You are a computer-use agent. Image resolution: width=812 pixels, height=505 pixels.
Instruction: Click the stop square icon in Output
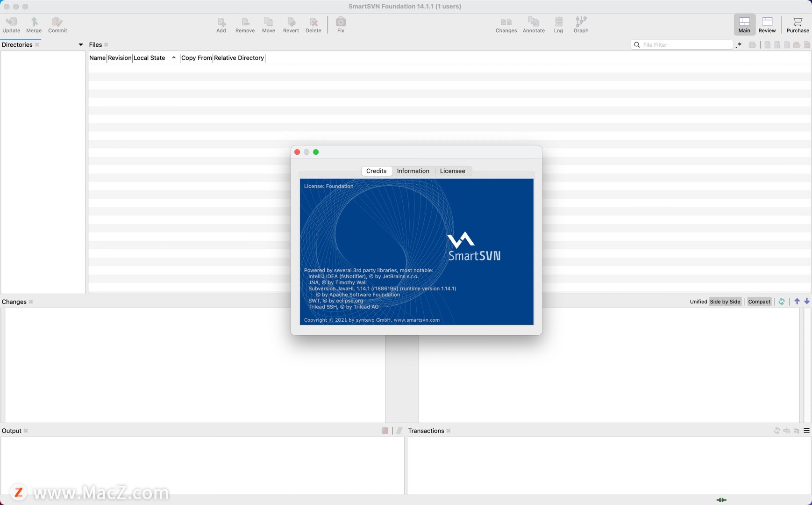pyautogui.click(x=385, y=431)
